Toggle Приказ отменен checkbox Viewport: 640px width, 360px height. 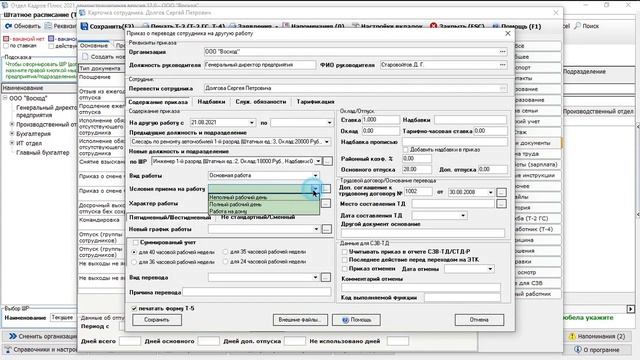pos(344,269)
